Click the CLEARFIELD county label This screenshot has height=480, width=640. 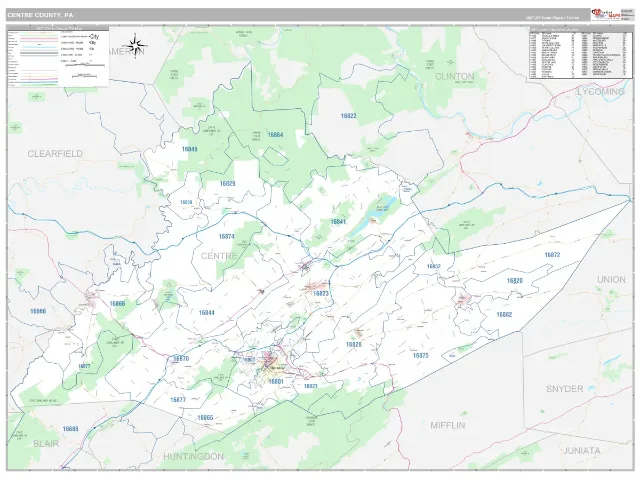(x=55, y=154)
